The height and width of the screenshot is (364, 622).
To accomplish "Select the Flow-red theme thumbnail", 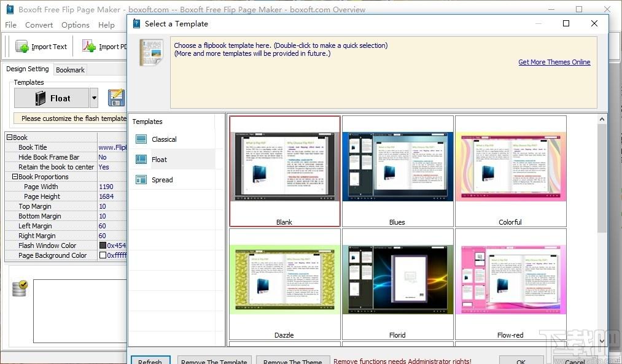I will (x=510, y=284).
